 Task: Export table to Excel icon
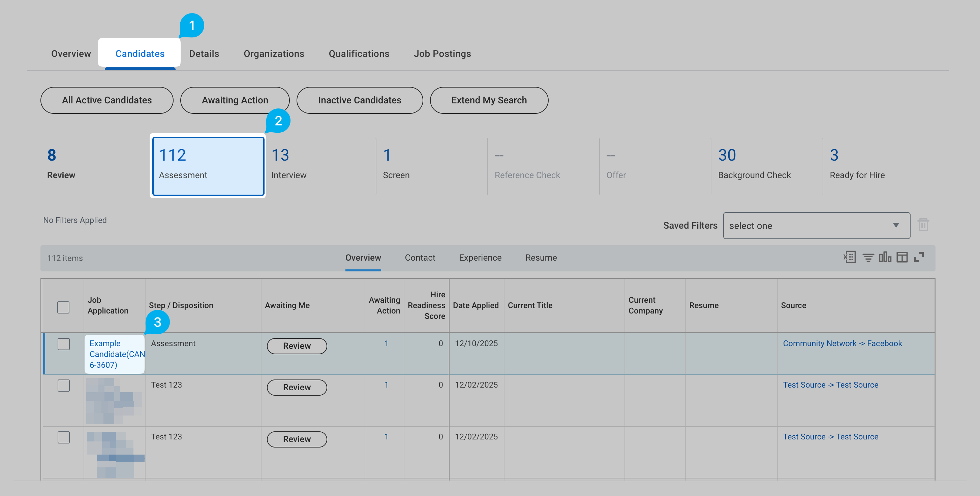[x=849, y=257]
